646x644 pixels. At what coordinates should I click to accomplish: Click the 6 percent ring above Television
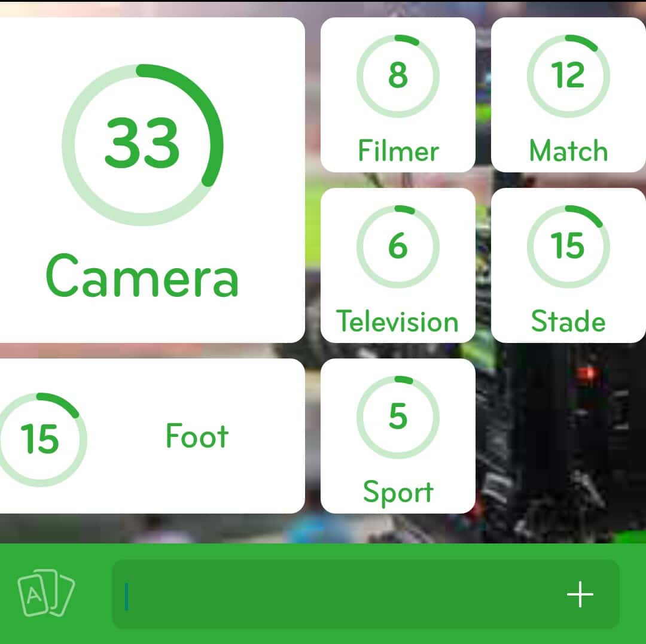pyautogui.click(x=398, y=247)
